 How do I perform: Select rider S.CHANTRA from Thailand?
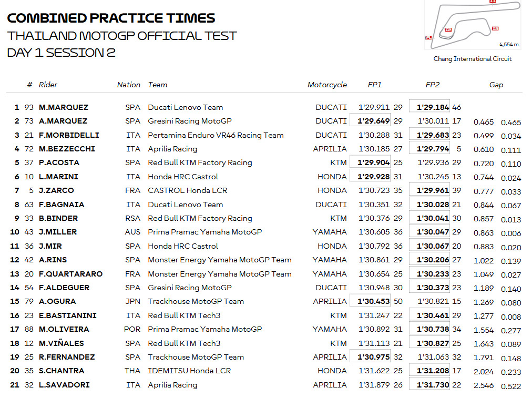point(62,371)
